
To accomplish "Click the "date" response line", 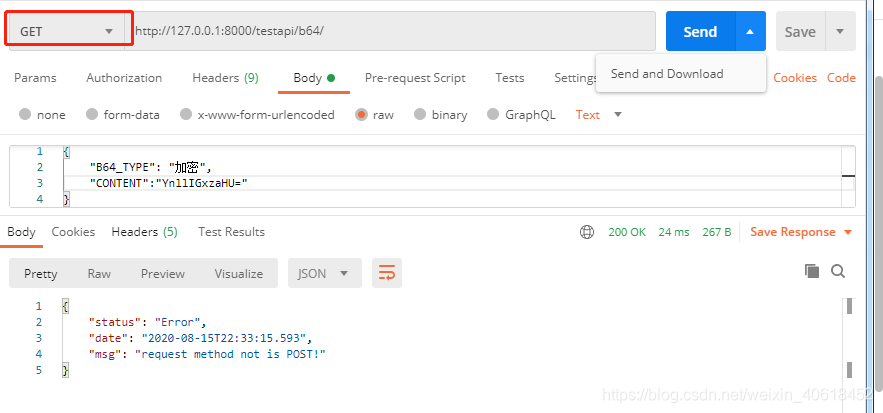I will 200,338.
